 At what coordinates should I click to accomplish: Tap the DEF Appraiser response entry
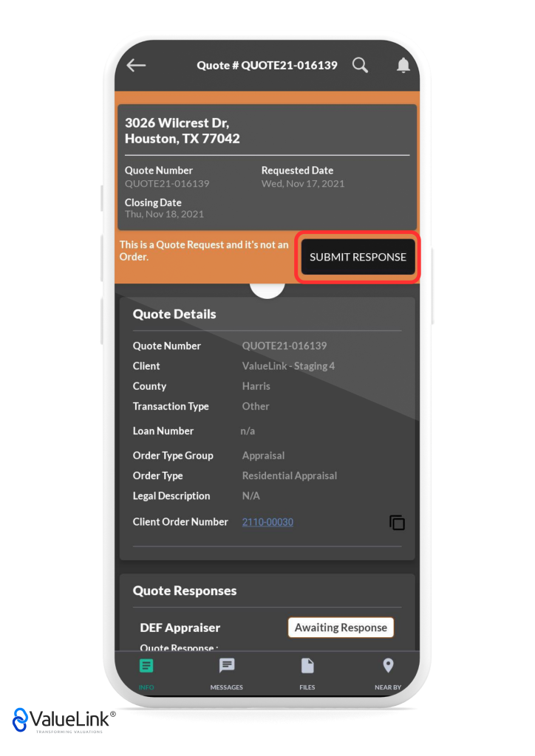(180, 628)
